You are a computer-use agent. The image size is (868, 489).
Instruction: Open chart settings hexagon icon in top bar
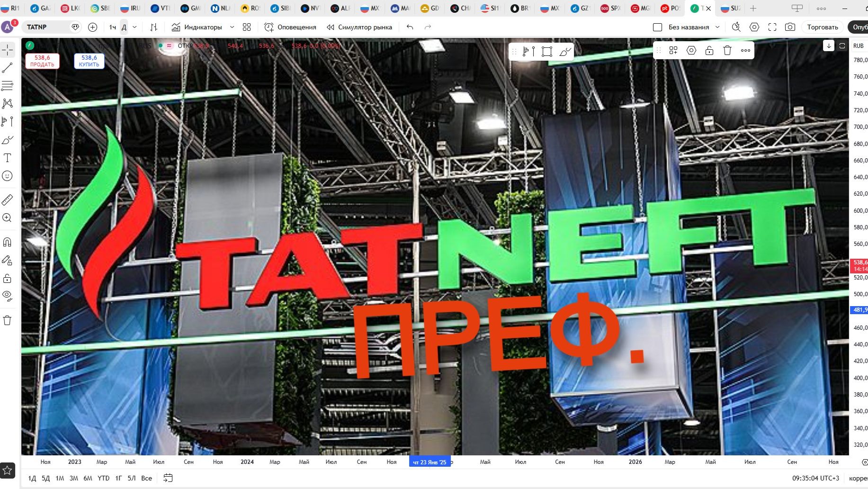pyautogui.click(x=754, y=27)
